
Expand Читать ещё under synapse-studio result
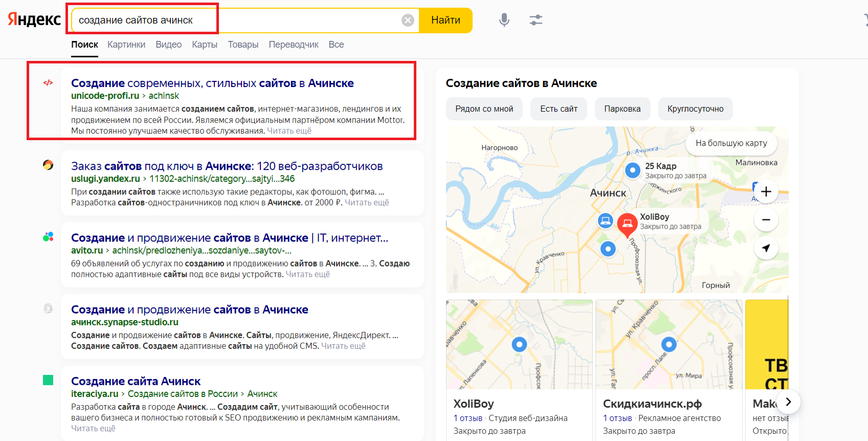coord(343,346)
